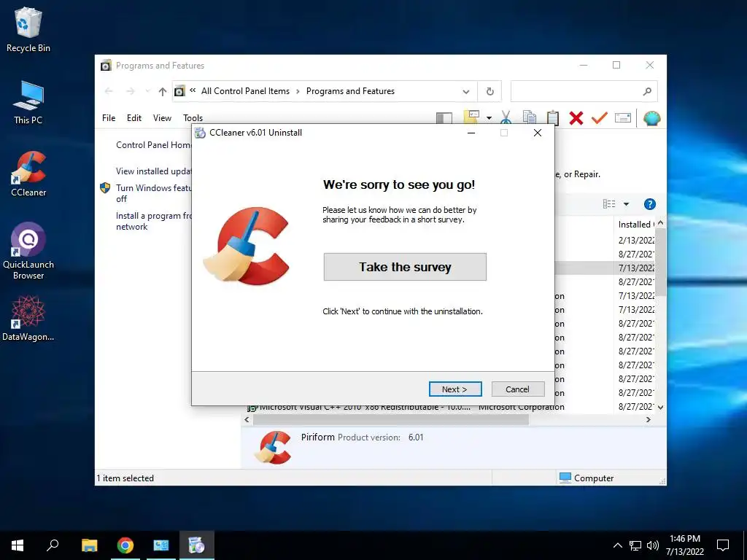Open Google Chrome from taskbar
Screen dimensions: 747x560
[x=125, y=545]
